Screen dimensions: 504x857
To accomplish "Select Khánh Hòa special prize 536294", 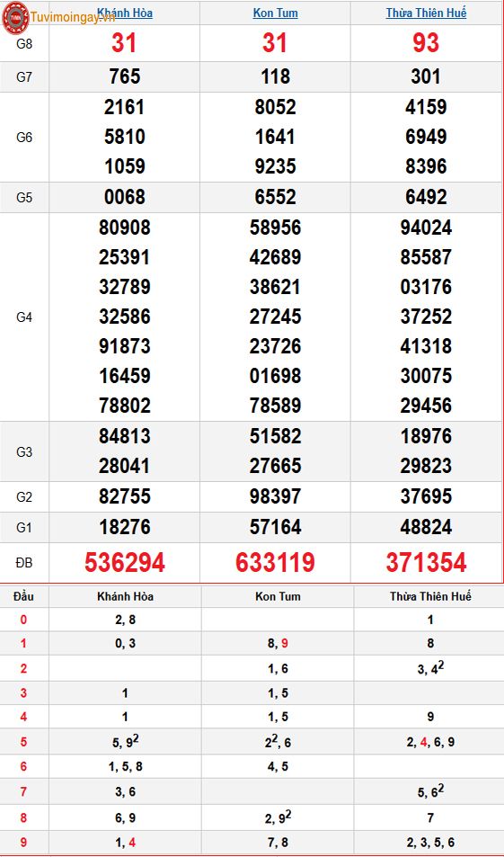I will pos(125,562).
